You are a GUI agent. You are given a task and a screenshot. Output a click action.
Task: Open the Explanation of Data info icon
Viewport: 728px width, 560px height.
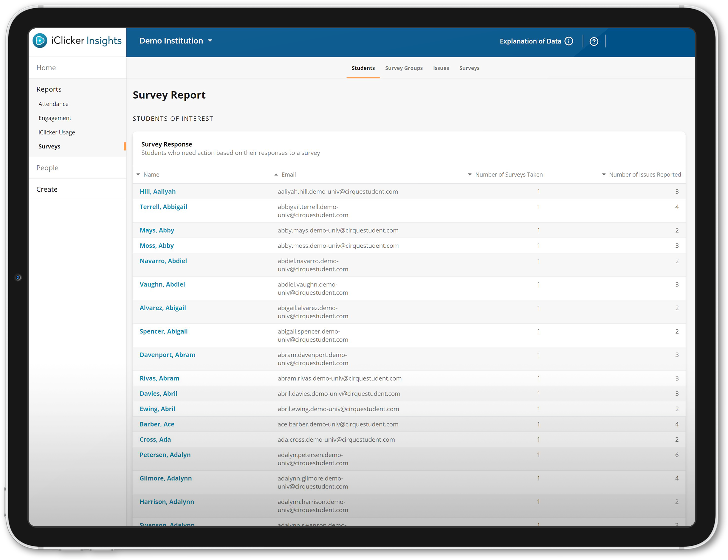(x=569, y=41)
